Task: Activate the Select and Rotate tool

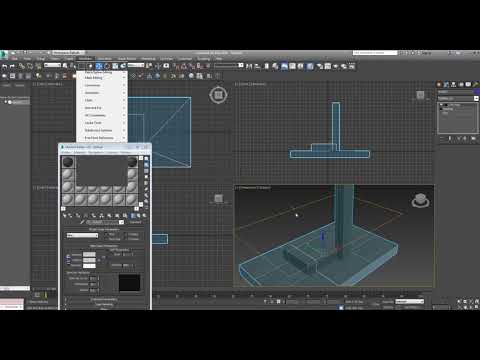Action: [107, 66]
